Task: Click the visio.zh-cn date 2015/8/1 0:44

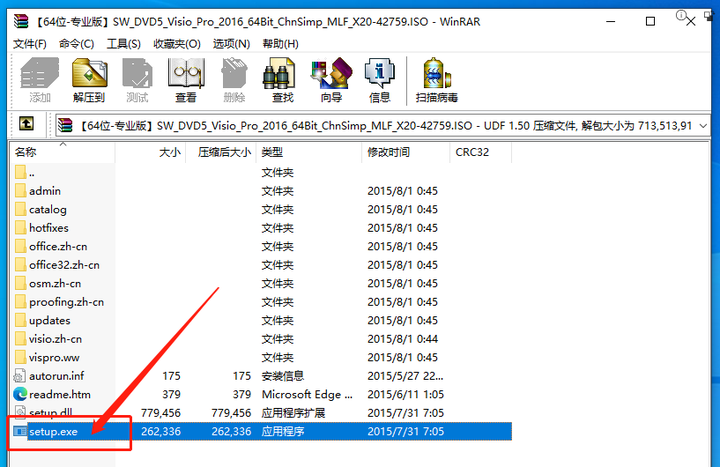Action: click(403, 339)
